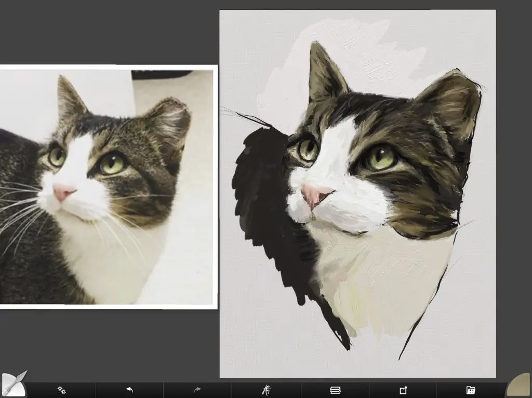
Task: Open the brush presets signature icon
Action: pos(267,390)
